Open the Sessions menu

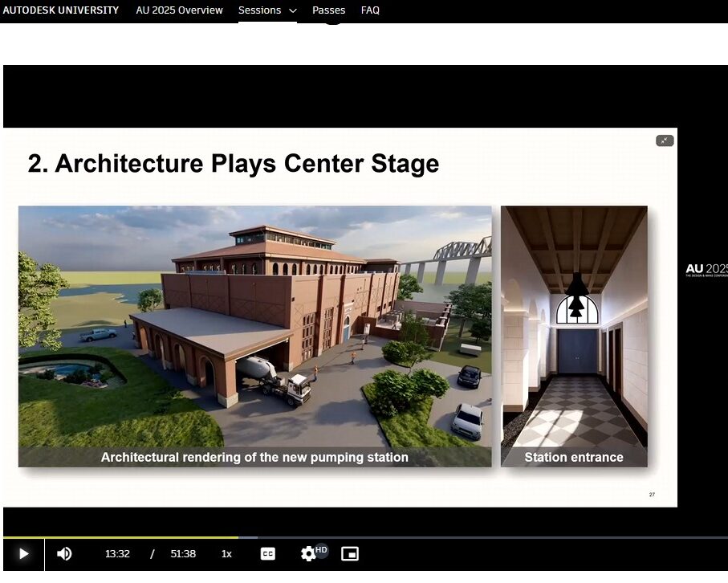pos(259,10)
